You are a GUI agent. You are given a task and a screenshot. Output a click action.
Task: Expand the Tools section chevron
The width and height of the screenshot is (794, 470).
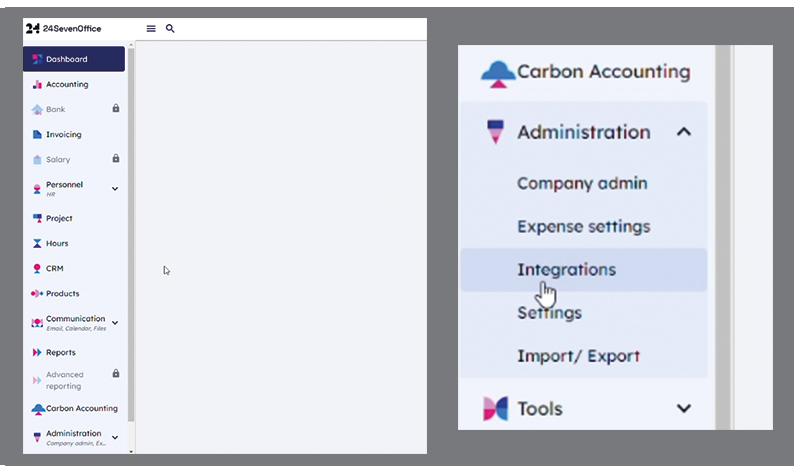tap(684, 408)
